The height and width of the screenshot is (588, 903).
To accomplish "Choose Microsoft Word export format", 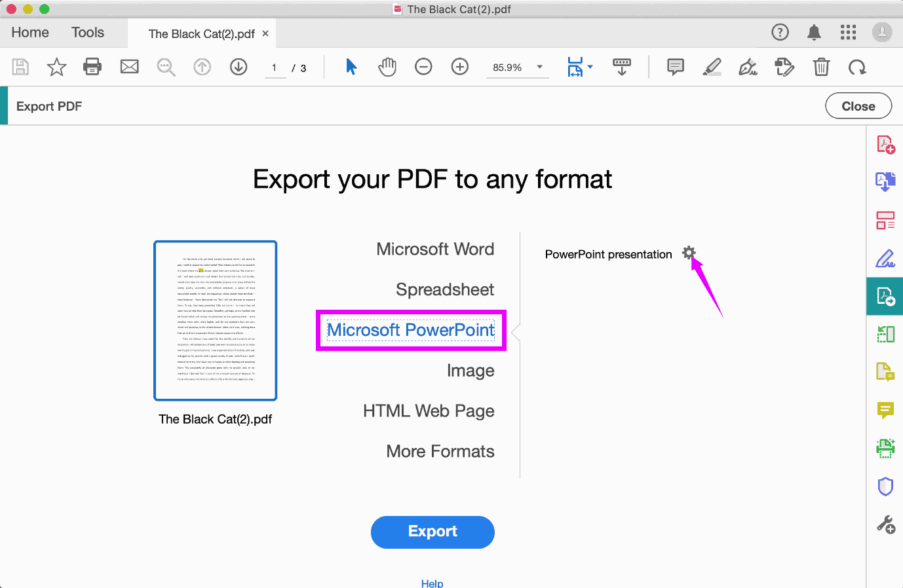I will click(435, 249).
